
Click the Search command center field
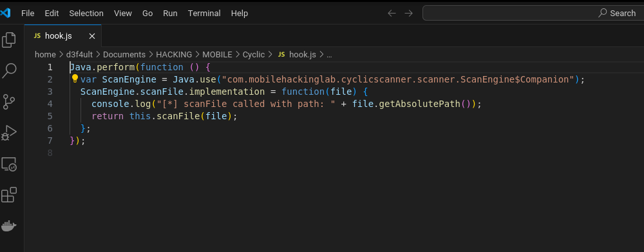tap(533, 13)
